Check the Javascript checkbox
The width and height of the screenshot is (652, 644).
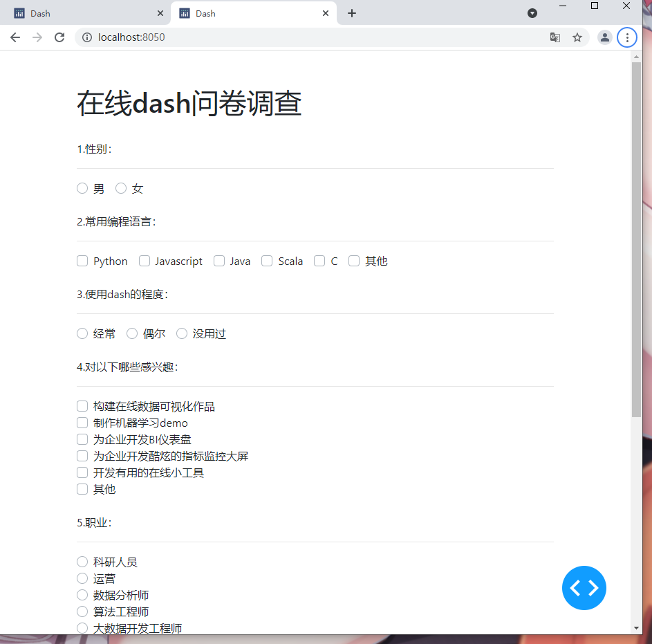(145, 261)
